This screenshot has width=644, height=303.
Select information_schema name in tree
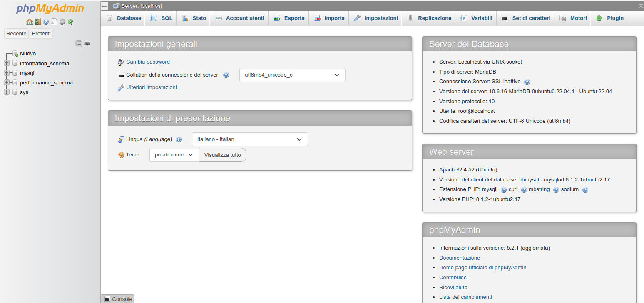tap(45, 64)
